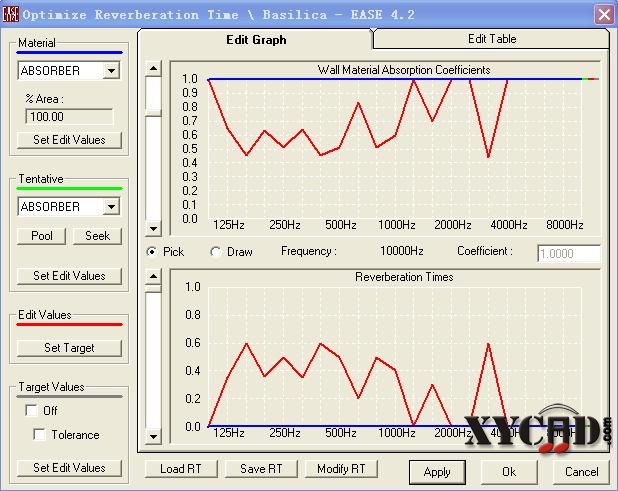The image size is (618, 491).
Task: Click the green Tentative color line
Action: pyautogui.click(x=69, y=188)
